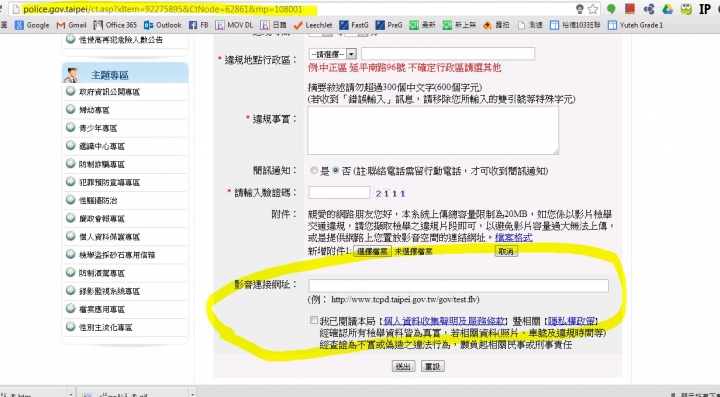This screenshot has height=397, width=720.
Task: Open the Office 365 bookmark
Action: (115, 25)
